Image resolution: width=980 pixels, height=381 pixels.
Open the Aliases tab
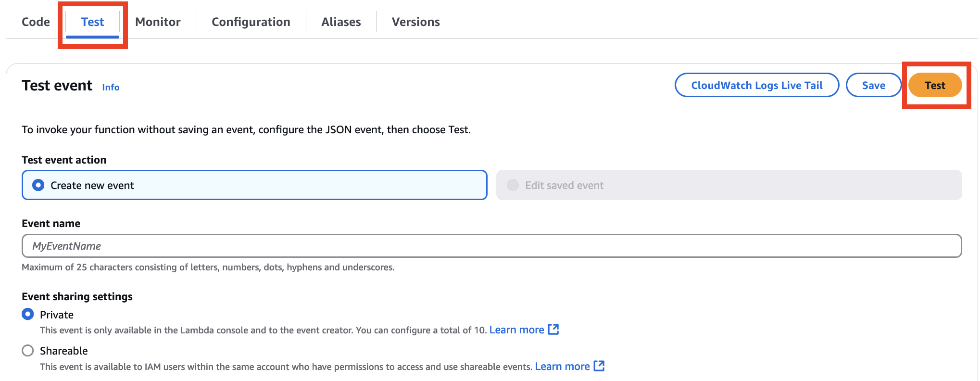pyautogui.click(x=340, y=22)
